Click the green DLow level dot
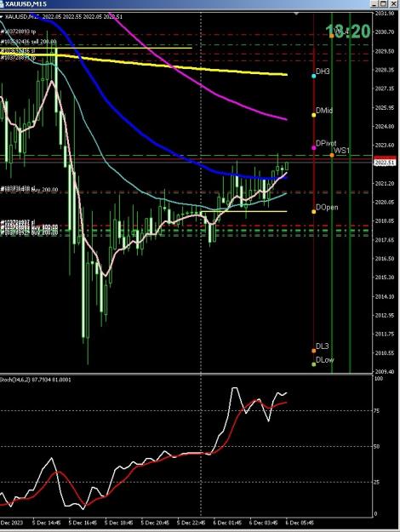Image resolution: width=400 pixels, height=532 pixels. pyautogui.click(x=314, y=364)
